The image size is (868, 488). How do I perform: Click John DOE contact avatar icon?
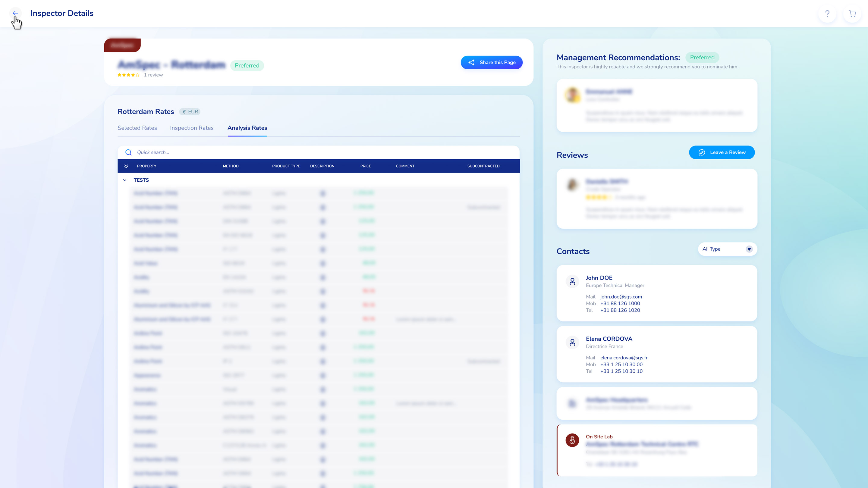[x=572, y=281]
